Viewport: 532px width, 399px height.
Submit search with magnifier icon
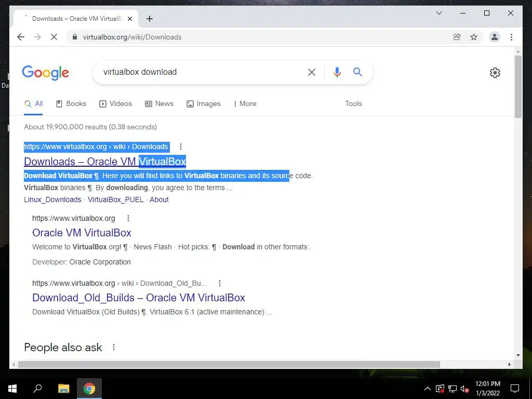pyautogui.click(x=357, y=72)
